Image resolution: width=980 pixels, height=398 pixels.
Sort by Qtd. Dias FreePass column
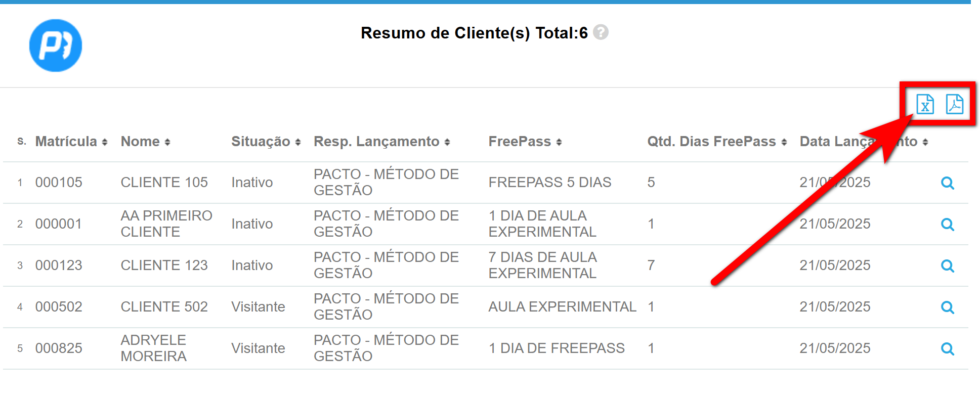(716, 142)
